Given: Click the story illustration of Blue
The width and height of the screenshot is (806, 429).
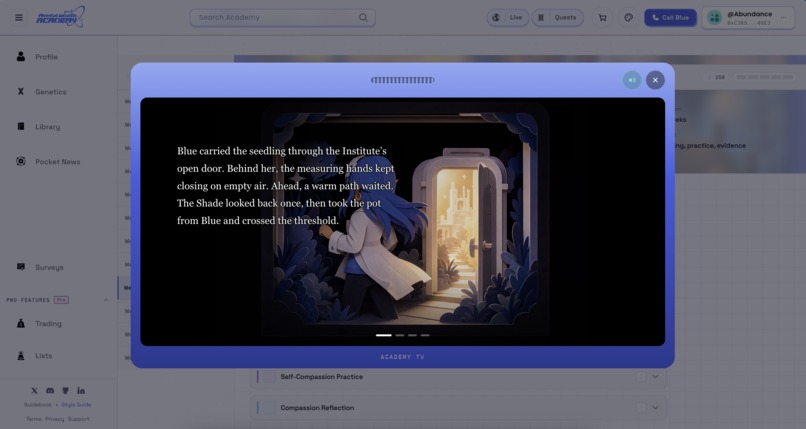Looking at the screenshot, I should click(406, 218).
